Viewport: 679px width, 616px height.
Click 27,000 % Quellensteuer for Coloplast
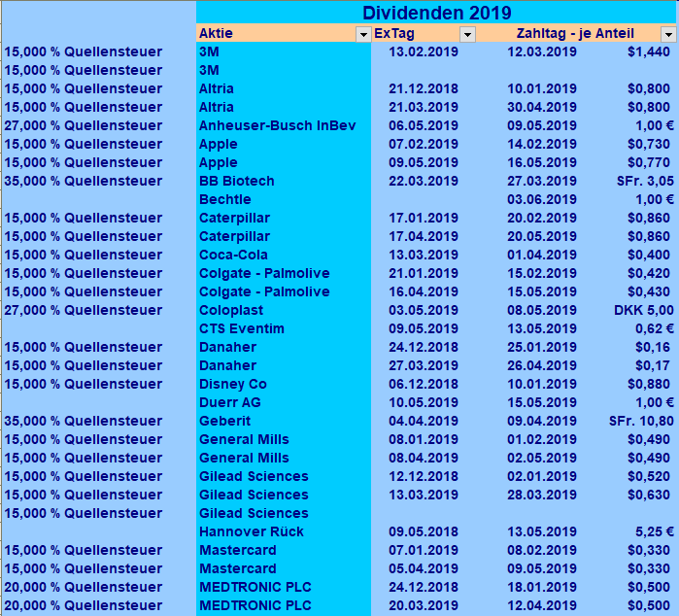pos(84,310)
